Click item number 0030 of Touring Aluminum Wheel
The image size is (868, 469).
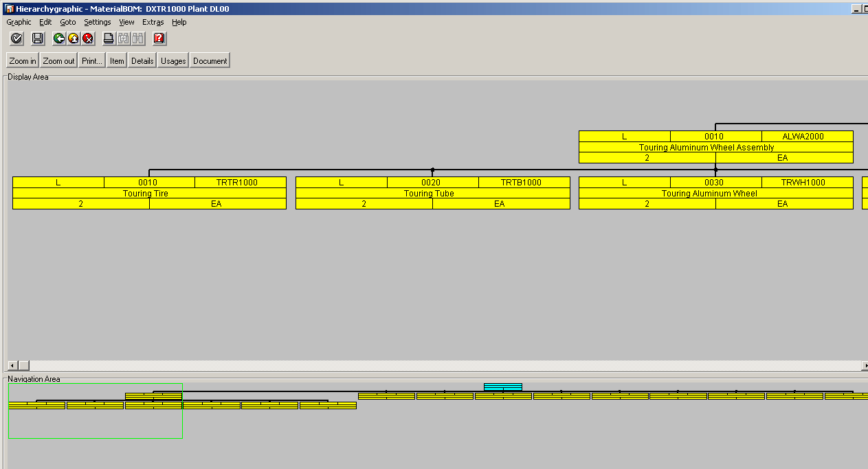tap(716, 182)
